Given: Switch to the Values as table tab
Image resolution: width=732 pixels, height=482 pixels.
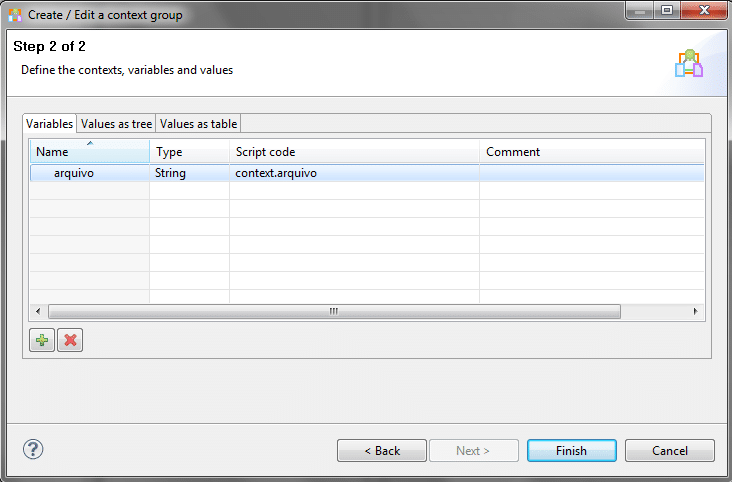Looking at the screenshot, I should [x=198, y=124].
